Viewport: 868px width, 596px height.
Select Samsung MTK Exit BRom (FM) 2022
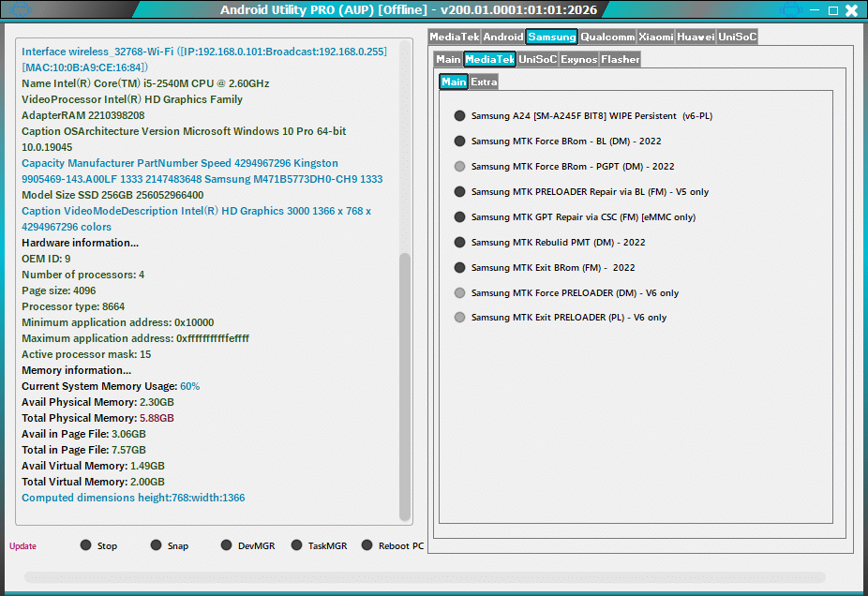point(459,267)
